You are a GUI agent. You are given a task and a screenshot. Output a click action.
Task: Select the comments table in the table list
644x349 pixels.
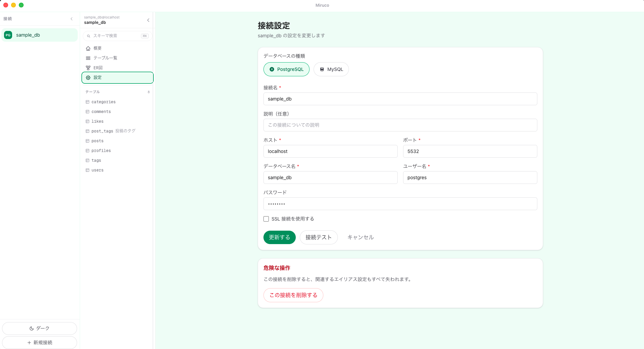tap(101, 111)
